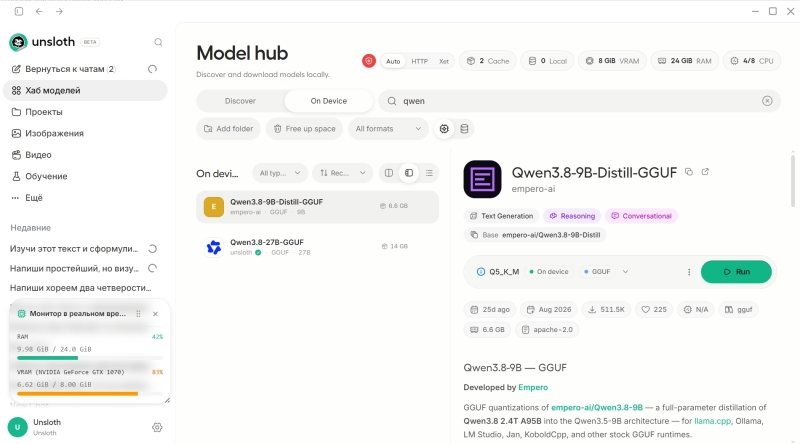Expand the quantization selector chevron
Screen dimensions: 800x444
tap(625, 272)
